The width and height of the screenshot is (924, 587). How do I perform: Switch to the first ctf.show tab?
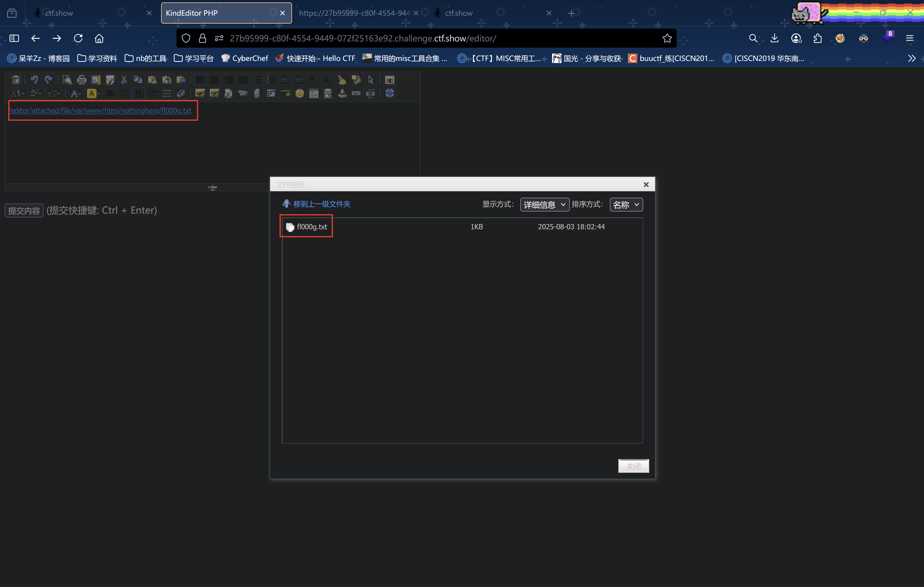[x=59, y=13]
